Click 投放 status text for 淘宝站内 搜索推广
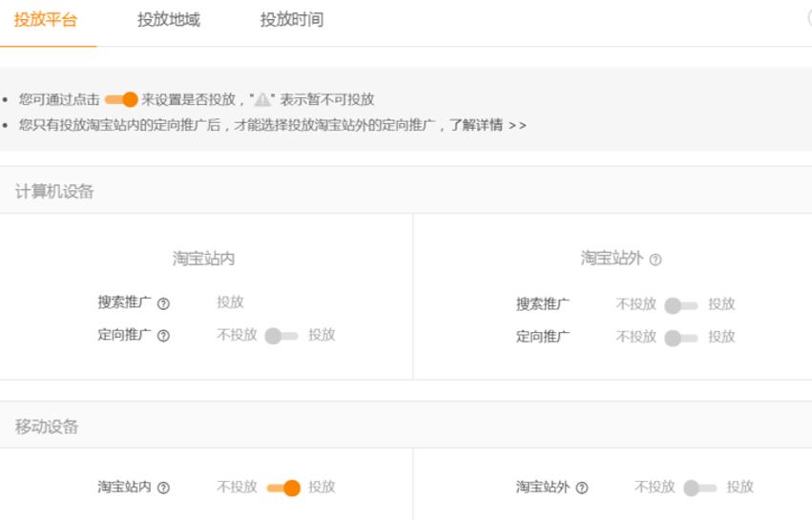This screenshot has height=520, width=812. pos(231,302)
